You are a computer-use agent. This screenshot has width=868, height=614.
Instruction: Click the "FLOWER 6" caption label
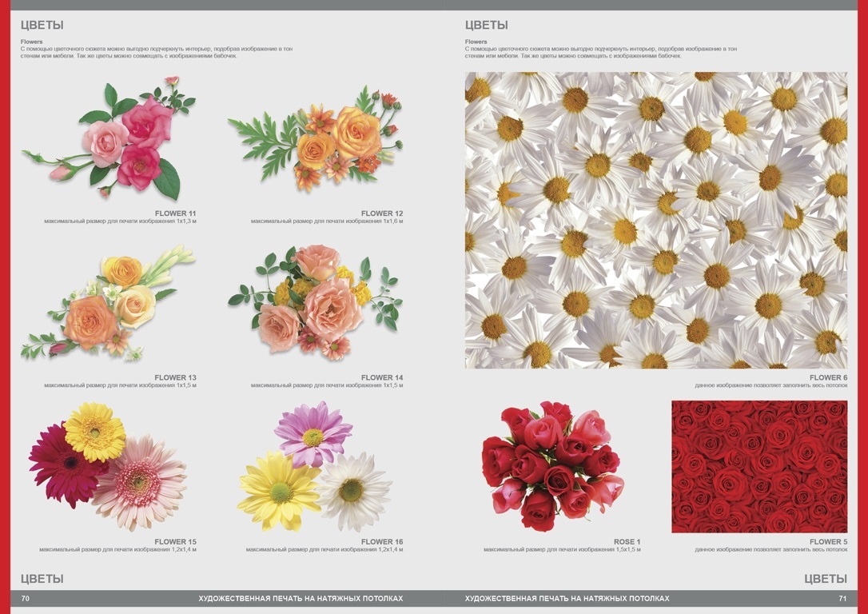click(x=827, y=377)
